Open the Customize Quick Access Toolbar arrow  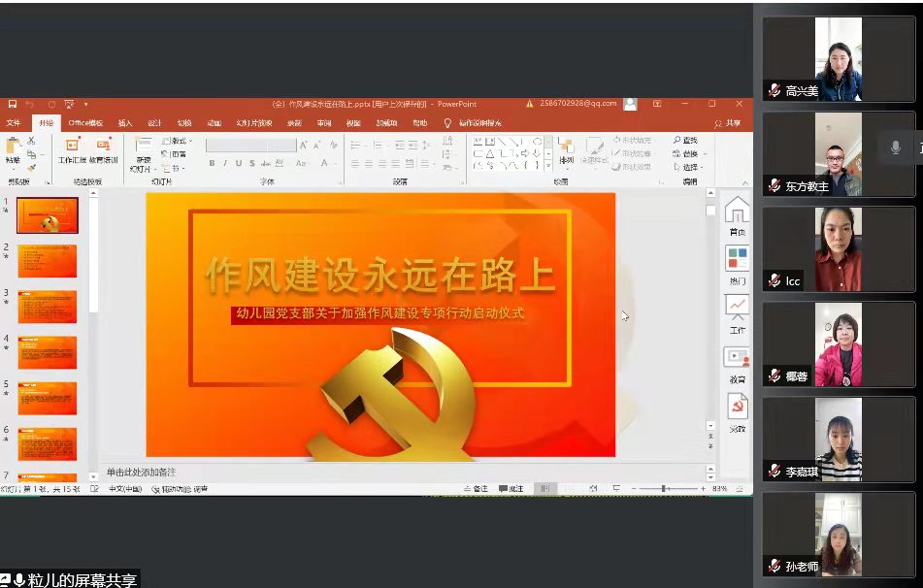tap(86, 104)
